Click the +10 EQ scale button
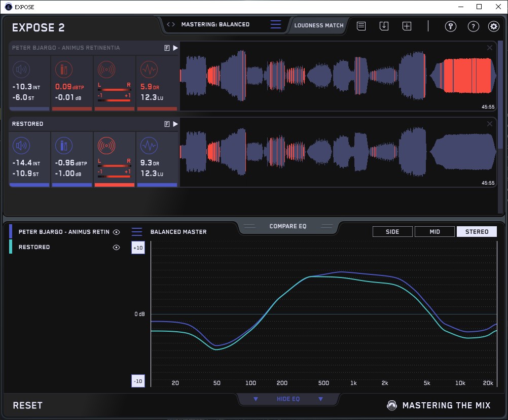The width and height of the screenshot is (508, 420). click(x=138, y=248)
